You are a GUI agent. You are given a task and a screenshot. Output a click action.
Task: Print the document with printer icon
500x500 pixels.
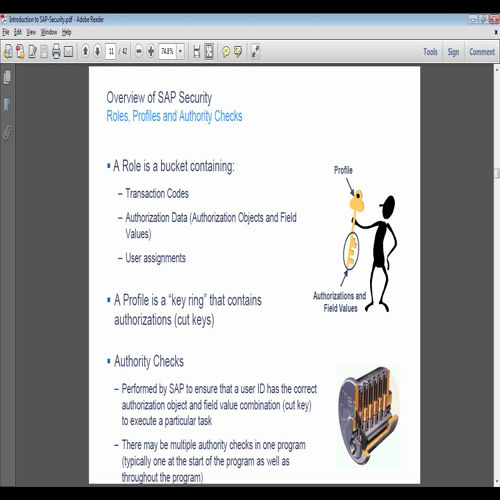pyautogui.click(x=56, y=52)
